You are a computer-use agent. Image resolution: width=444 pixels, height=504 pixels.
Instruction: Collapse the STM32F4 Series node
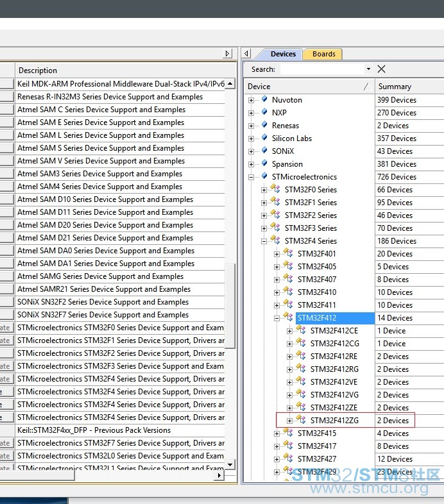click(x=264, y=241)
